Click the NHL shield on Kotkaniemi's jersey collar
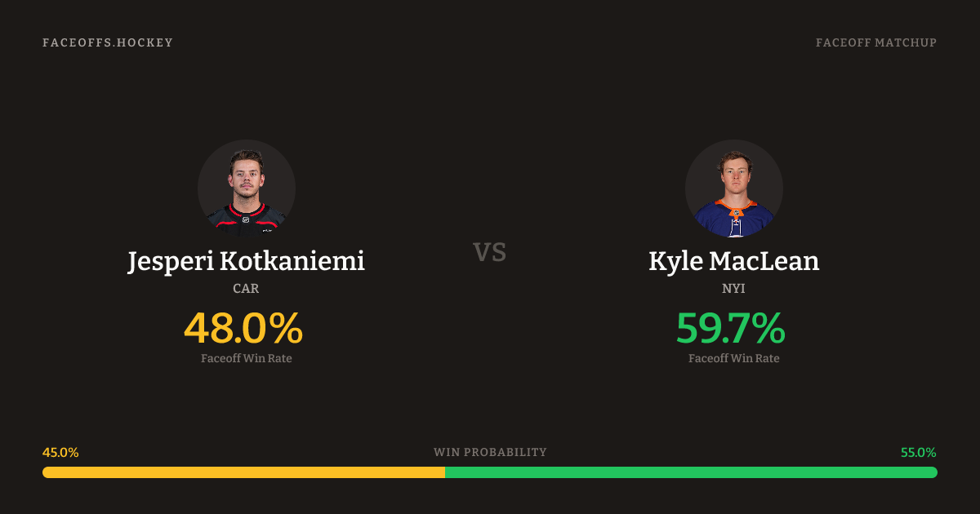This screenshot has height=514, width=980. tap(244, 219)
